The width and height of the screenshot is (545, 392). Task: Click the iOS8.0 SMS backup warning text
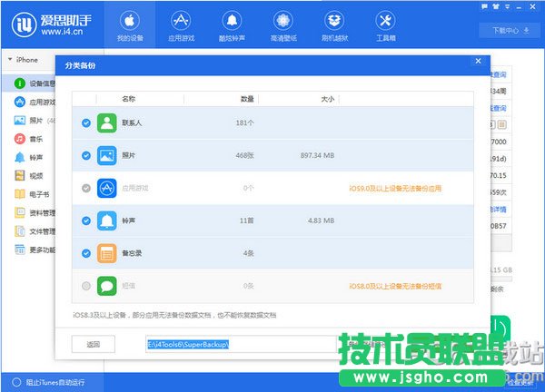tap(395, 287)
